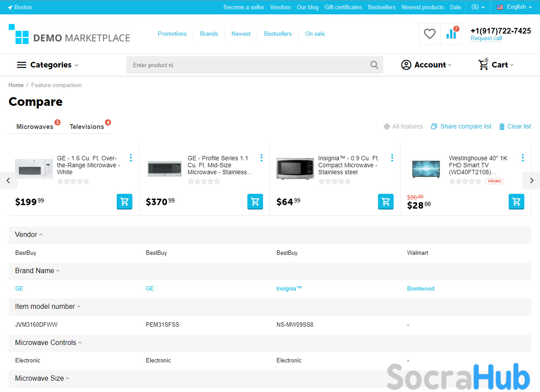Viewport: 540px width, 392px height.
Task: Click the Become a seller link
Action: 244,7
